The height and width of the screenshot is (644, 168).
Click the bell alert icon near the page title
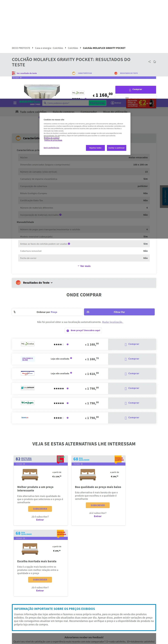[x=155, y=62]
